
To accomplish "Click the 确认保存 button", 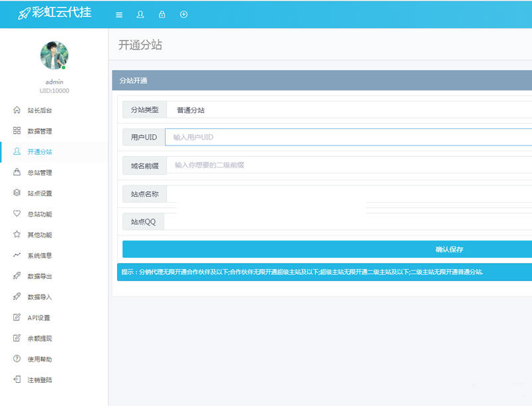I will click(x=327, y=249).
